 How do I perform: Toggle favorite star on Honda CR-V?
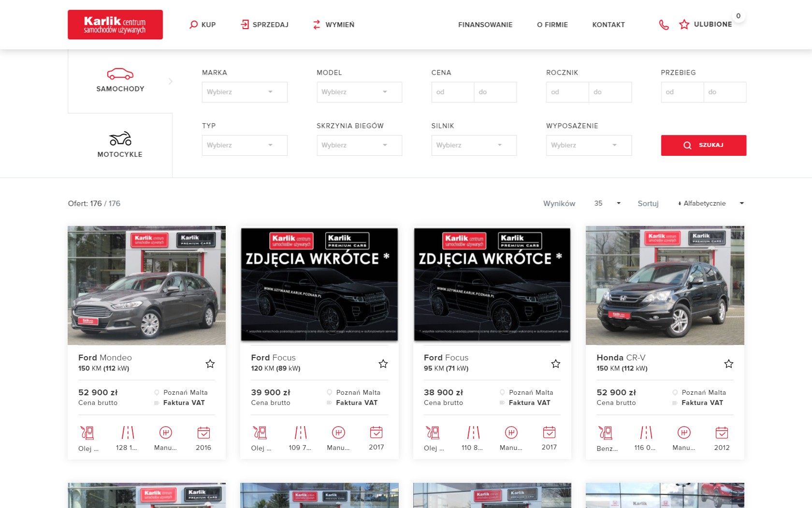tap(728, 364)
